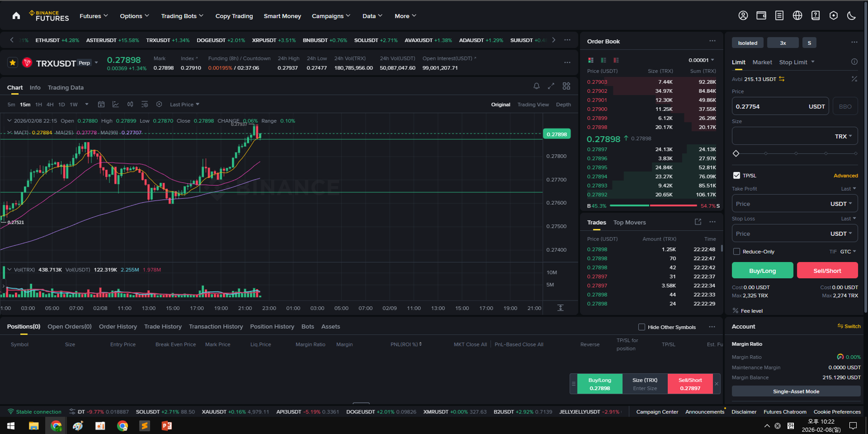Collapse the MA indicator legend chevron
Screen dimensions: 868x434
point(9,132)
